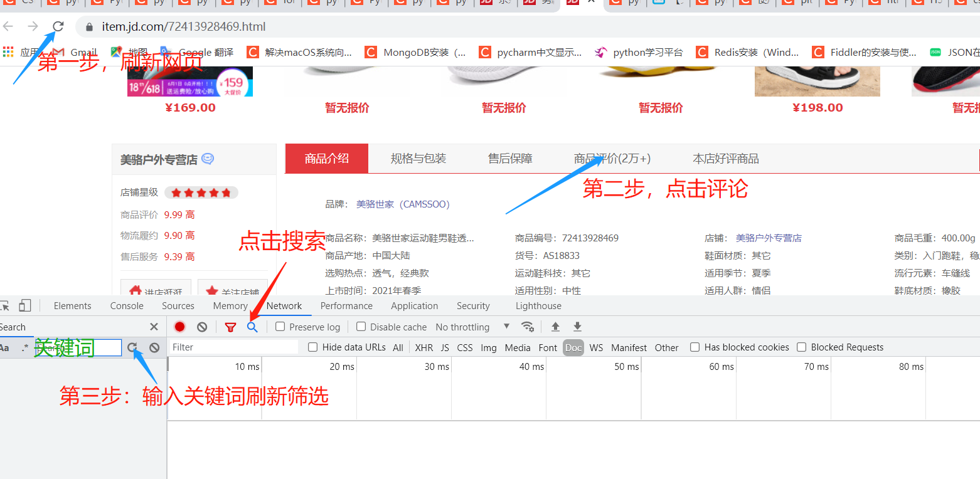The height and width of the screenshot is (479, 980).
Task: Click the 美骆世家 (CAMSSOO) brand link
Action: pyautogui.click(x=403, y=204)
